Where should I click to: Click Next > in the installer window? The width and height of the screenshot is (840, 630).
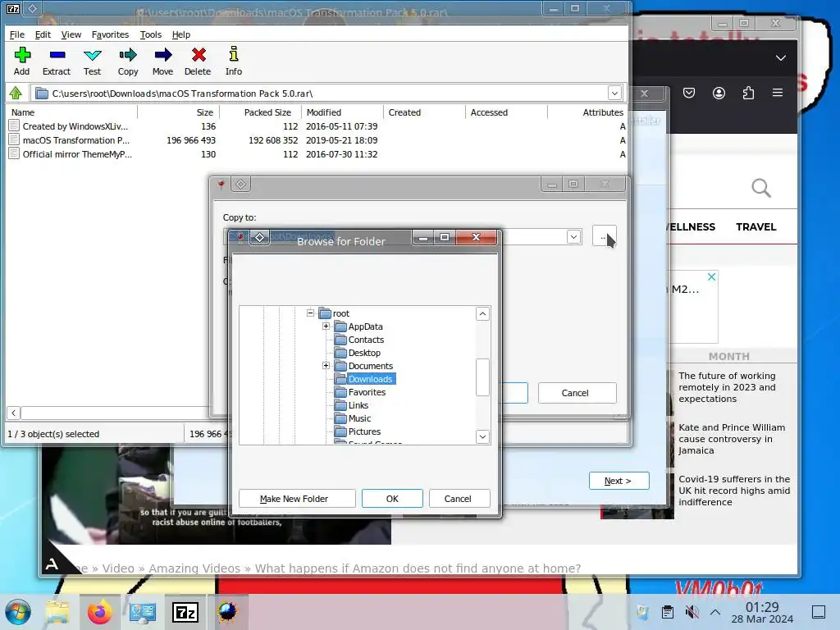(x=619, y=481)
